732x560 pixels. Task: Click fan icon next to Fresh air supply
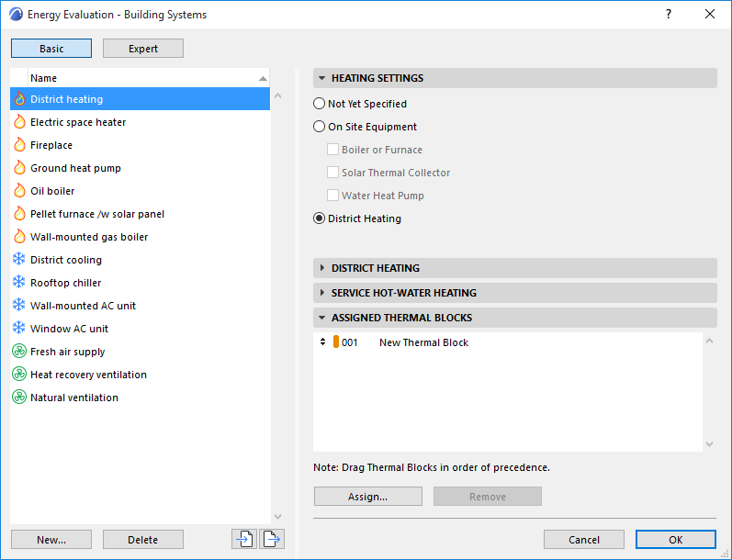18,352
